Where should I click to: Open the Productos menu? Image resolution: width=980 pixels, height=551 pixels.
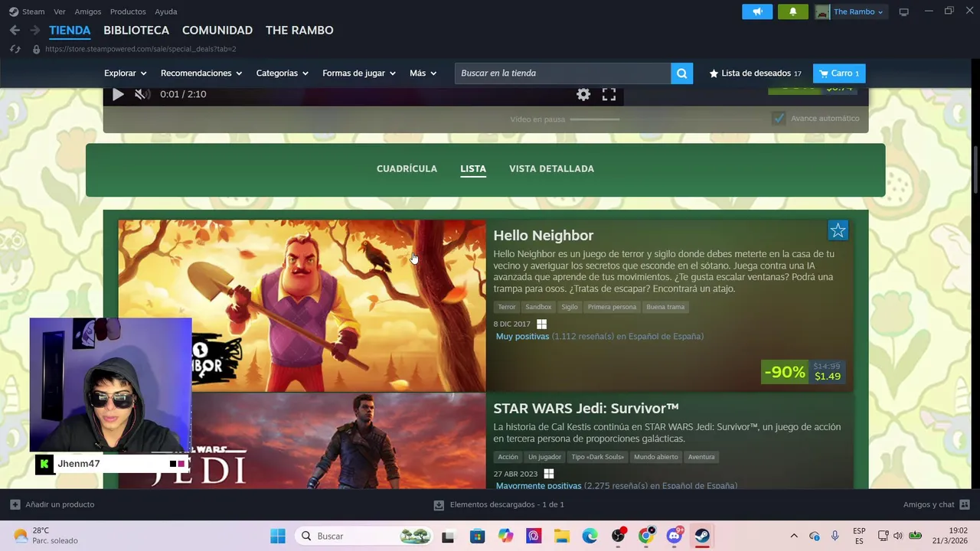pyautogui.click(x=128, y=11)
